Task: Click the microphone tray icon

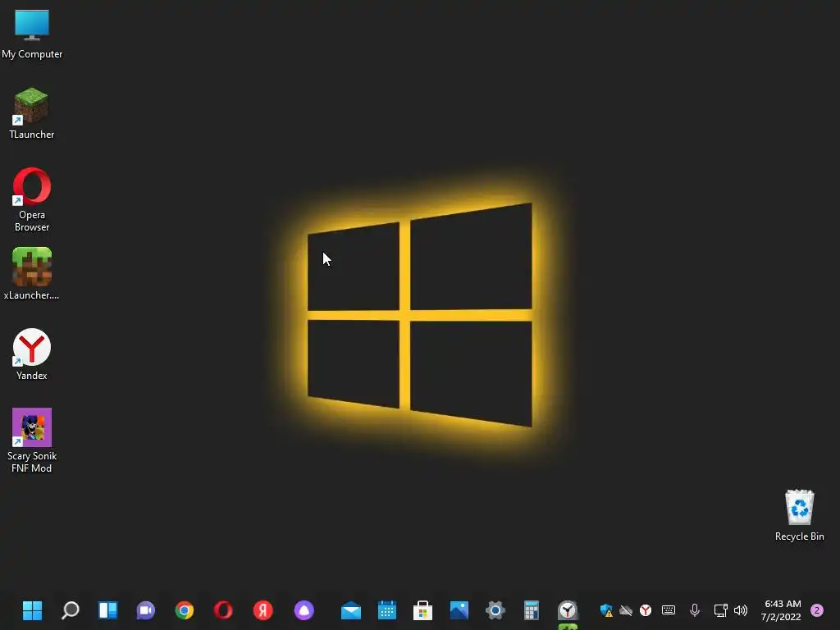Action: (x=695, y=610)
